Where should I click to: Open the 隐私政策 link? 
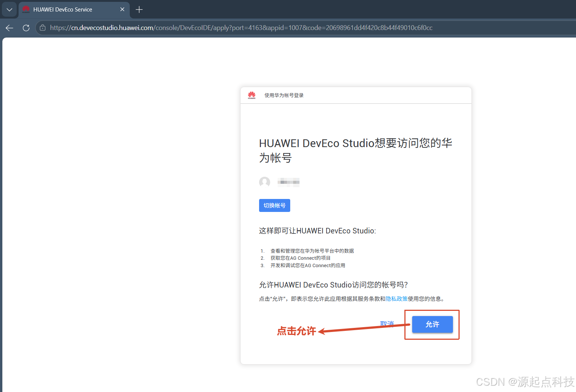click(397, 299)
